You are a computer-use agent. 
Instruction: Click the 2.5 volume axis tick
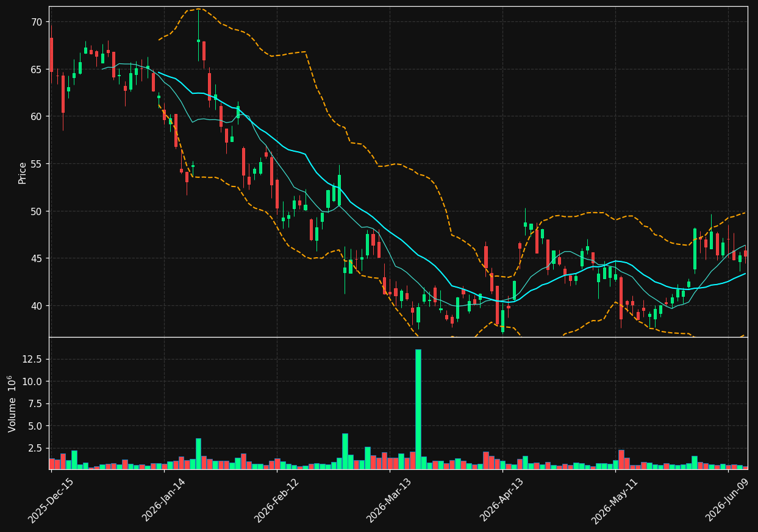point(36,448)
